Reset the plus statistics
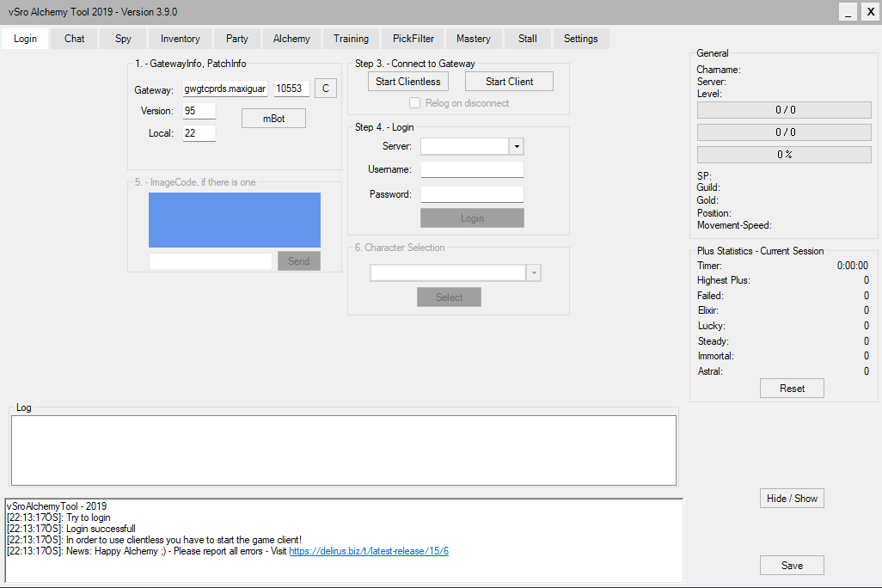Screen dimensions: 882x588 point(792,389)
